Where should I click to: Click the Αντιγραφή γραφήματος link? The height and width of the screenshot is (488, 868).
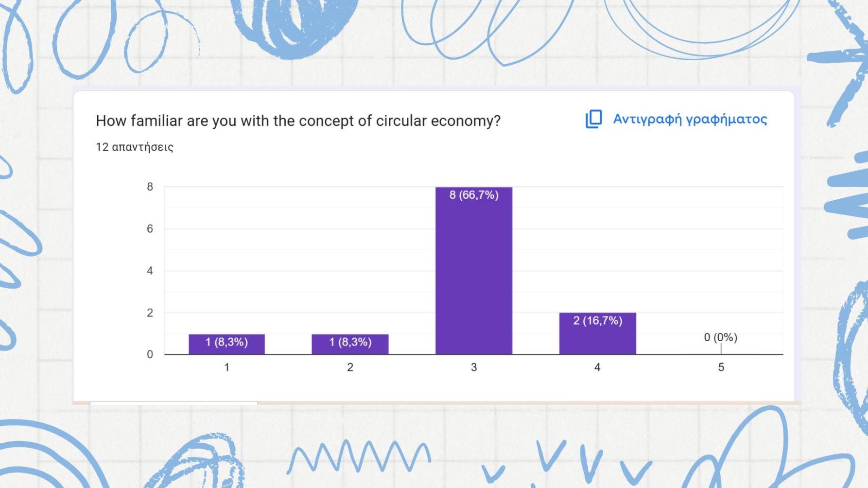[690, 119]
